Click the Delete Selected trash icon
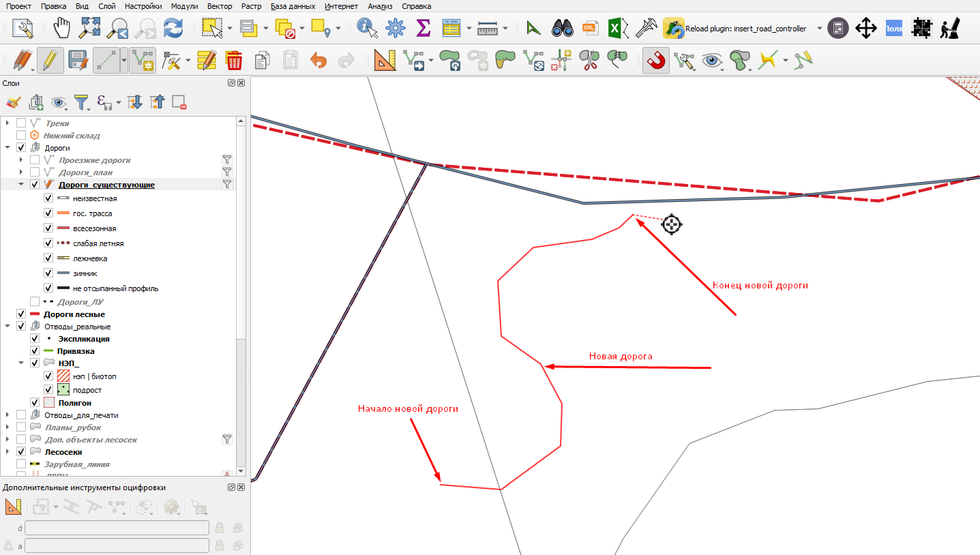The height and width of the screenshot is (555, 980). [x=235, y=60]
